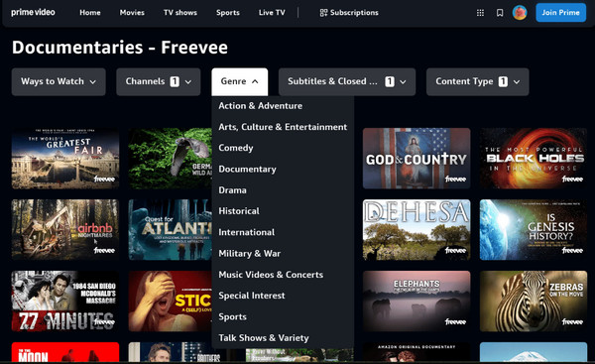
Task: Open the German wild animals bat thumbnail
Action: [170, 159]
